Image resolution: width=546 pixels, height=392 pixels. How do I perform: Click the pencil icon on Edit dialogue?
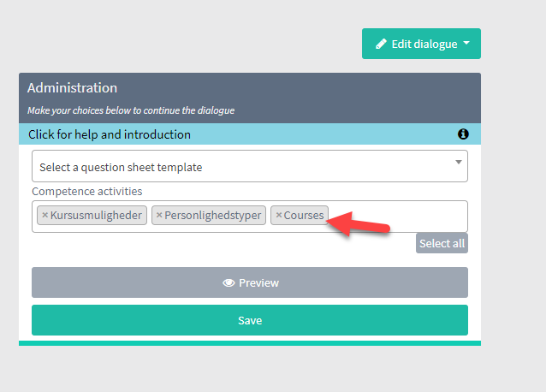coord(381,44)
